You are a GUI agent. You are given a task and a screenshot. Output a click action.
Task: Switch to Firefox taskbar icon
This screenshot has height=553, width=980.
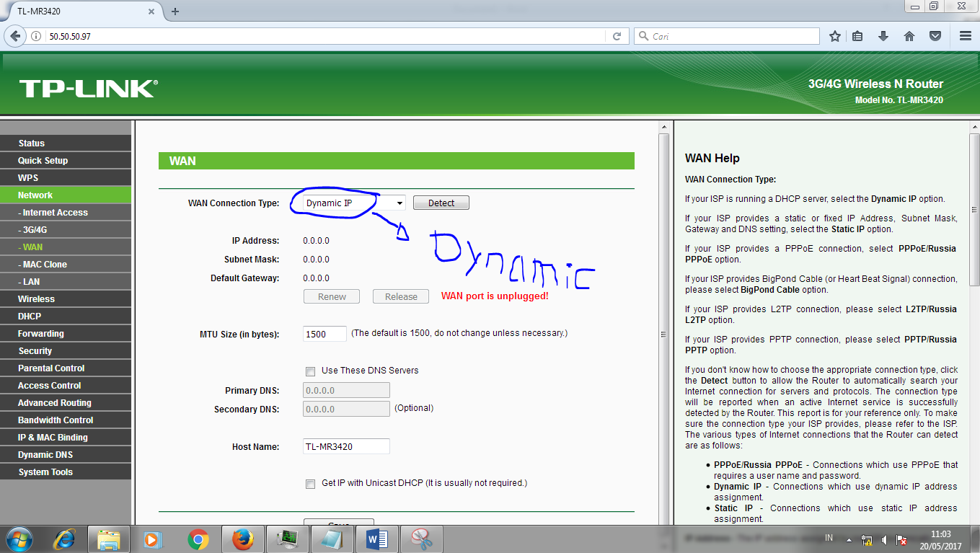243,539
